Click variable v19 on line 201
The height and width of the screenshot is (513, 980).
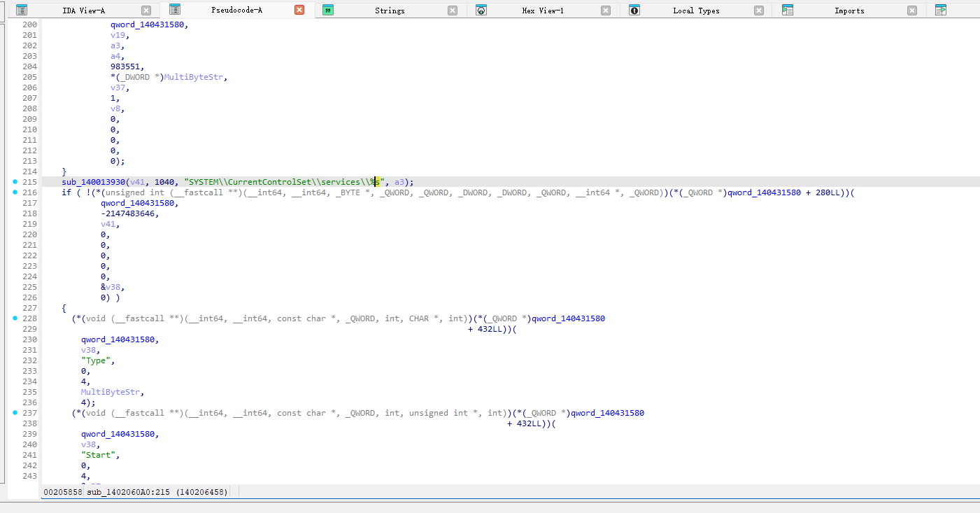(x=118, y=35)
